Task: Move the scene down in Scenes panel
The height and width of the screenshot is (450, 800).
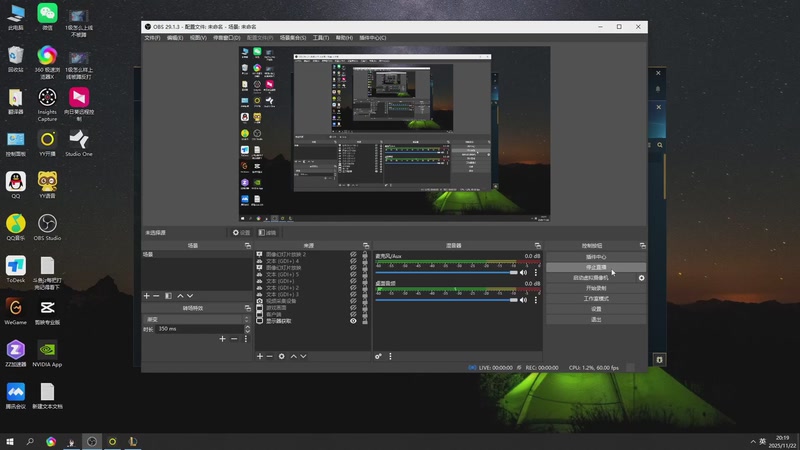Action: 190,296
